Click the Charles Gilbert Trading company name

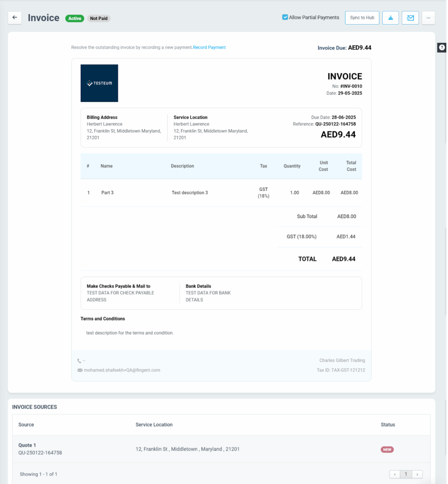(342, 360)
